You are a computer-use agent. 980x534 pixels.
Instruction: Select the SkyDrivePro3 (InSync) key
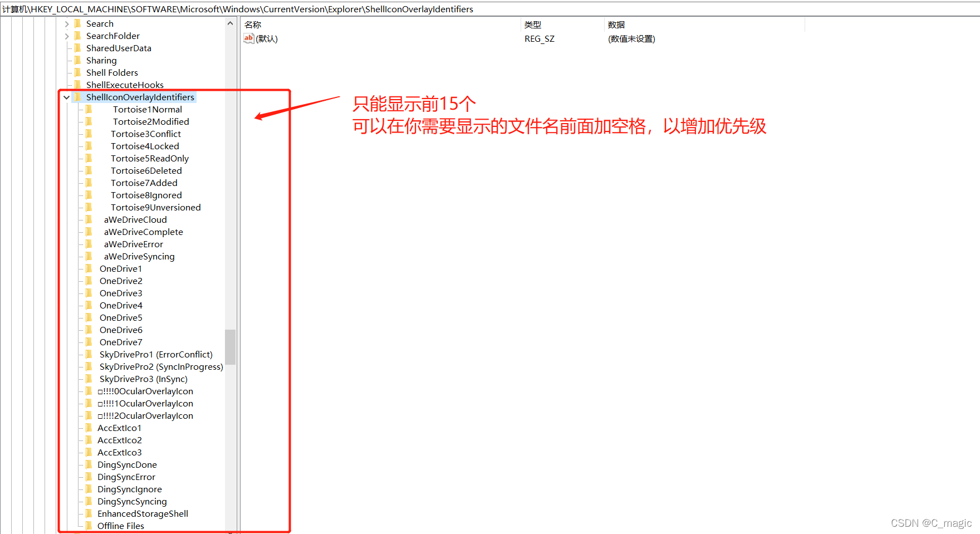click(x=143, y=379)
